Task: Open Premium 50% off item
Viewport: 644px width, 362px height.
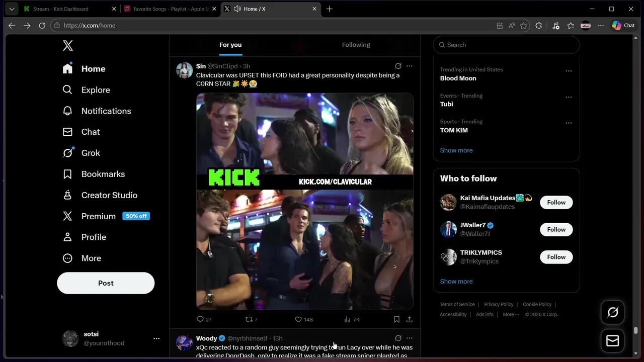Action: click(x=106, y=216)
